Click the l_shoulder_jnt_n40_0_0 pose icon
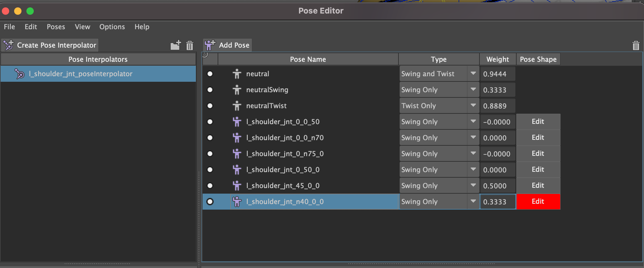The width and height of the screenshot is (644, 268). 237,202
